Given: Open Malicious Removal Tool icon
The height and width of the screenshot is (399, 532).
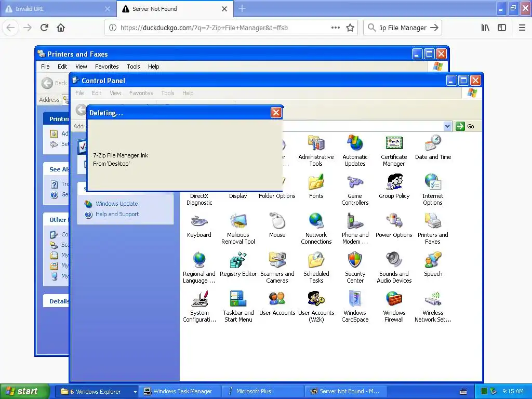Looking at the screenshot, I should 238,229.
